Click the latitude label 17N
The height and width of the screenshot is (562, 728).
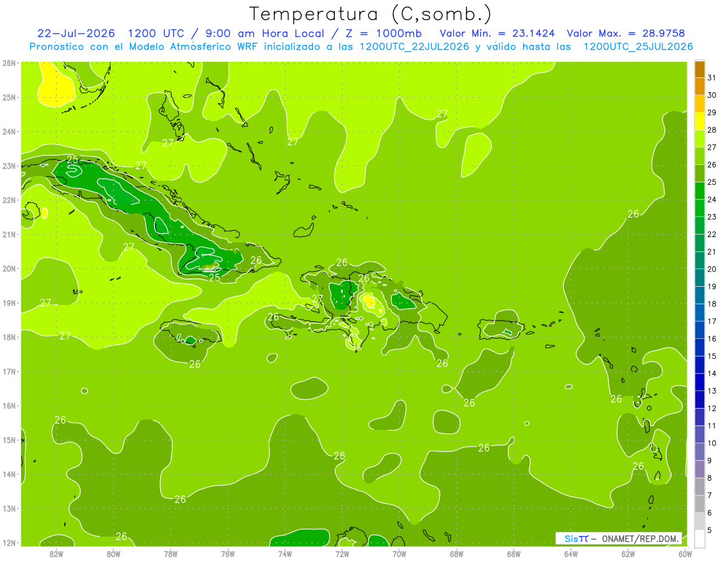tap(9, 372)
